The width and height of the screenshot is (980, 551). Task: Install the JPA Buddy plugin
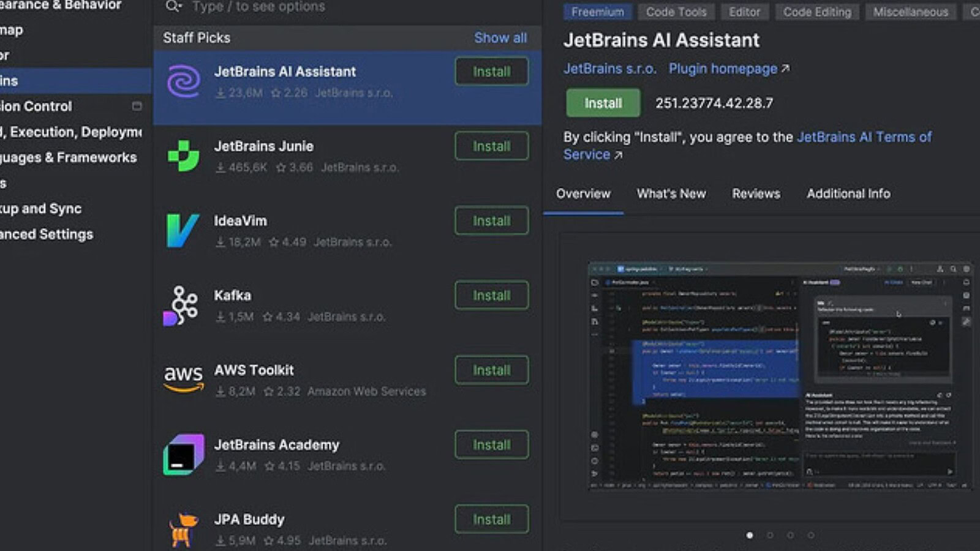pos(491,520)
